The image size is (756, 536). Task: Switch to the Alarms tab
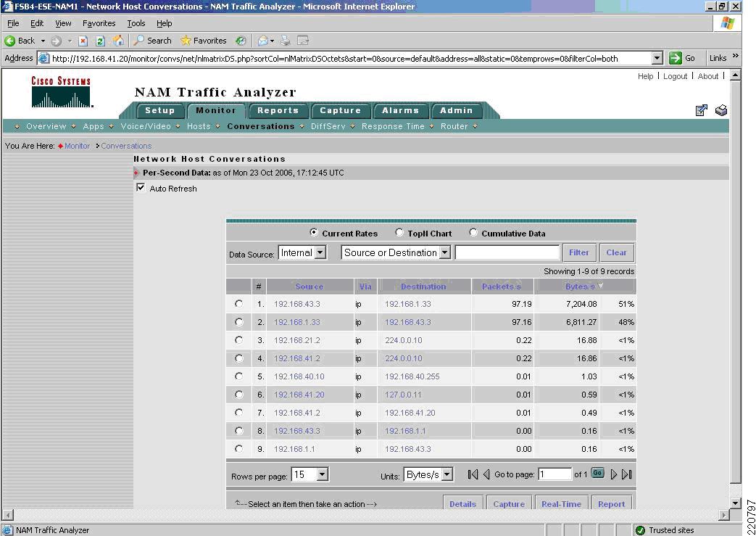click(x=401, y=110)
